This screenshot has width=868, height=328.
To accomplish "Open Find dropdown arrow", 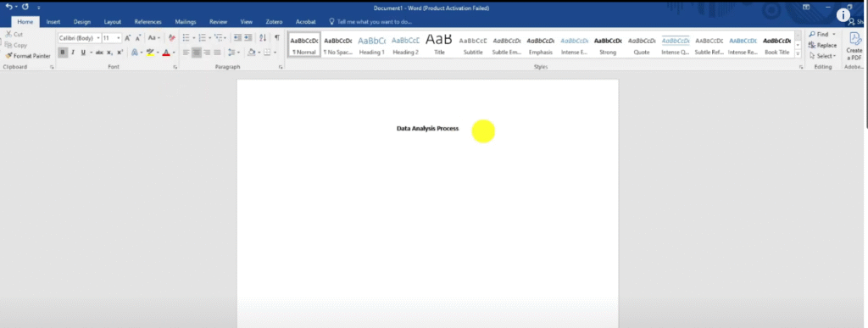I will point(834,34).
